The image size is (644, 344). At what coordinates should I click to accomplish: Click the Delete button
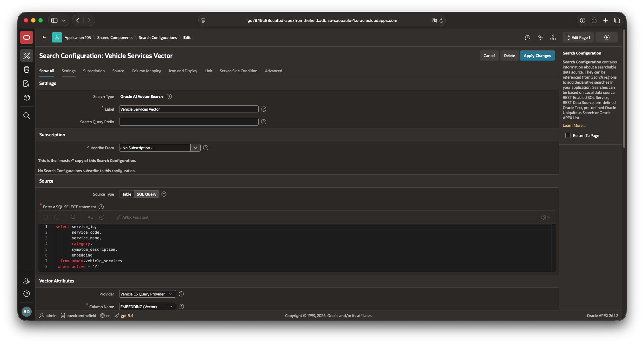(x=510, y=55)
